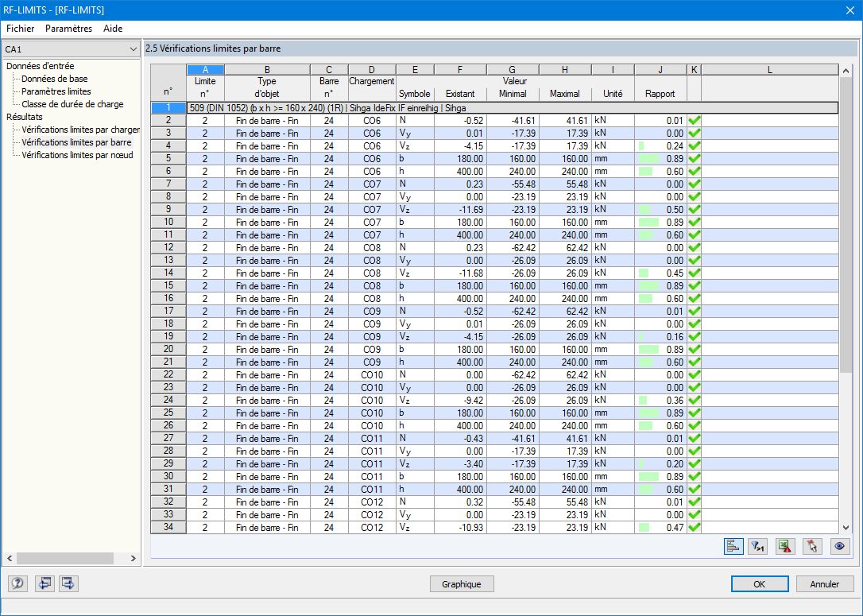Screen dimensions: 863x616
Task: Click the limit description cell in row 1
Action: (x=513, y=108)
